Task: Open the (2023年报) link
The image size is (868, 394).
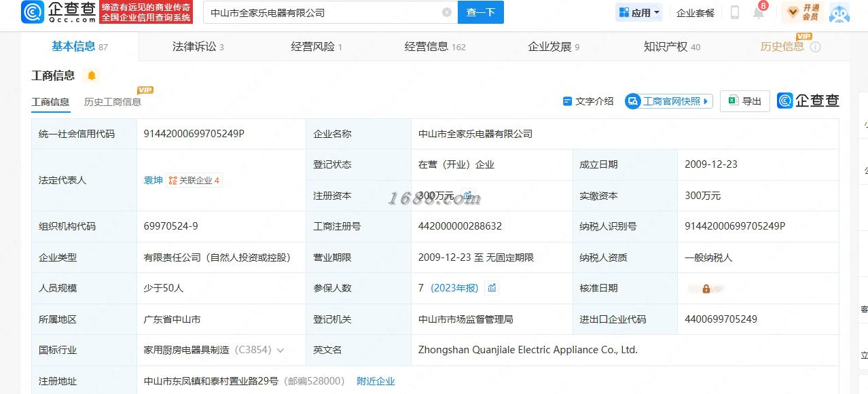Action: [x=454, y=288]
